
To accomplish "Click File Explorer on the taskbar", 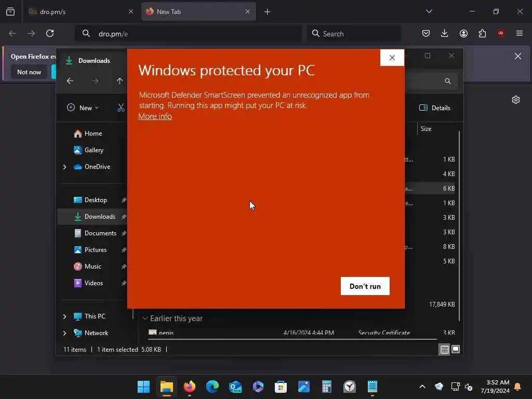I will coord(167,387).
